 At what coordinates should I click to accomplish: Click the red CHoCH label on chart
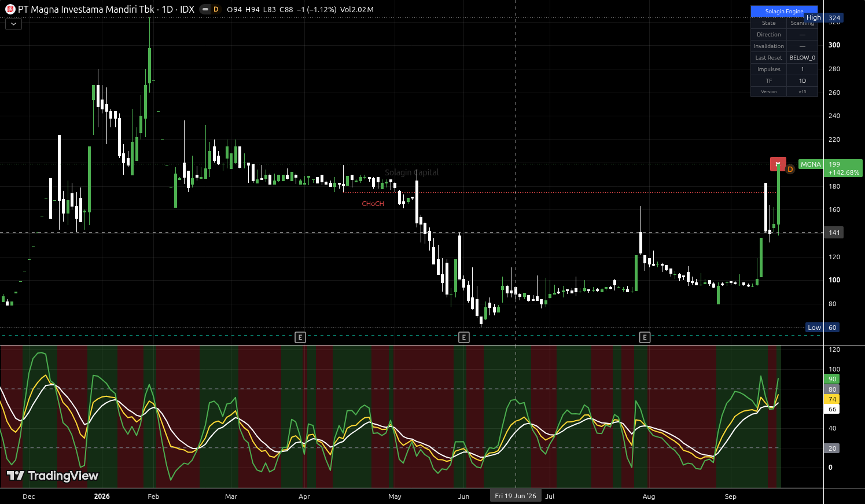point(373,204)
